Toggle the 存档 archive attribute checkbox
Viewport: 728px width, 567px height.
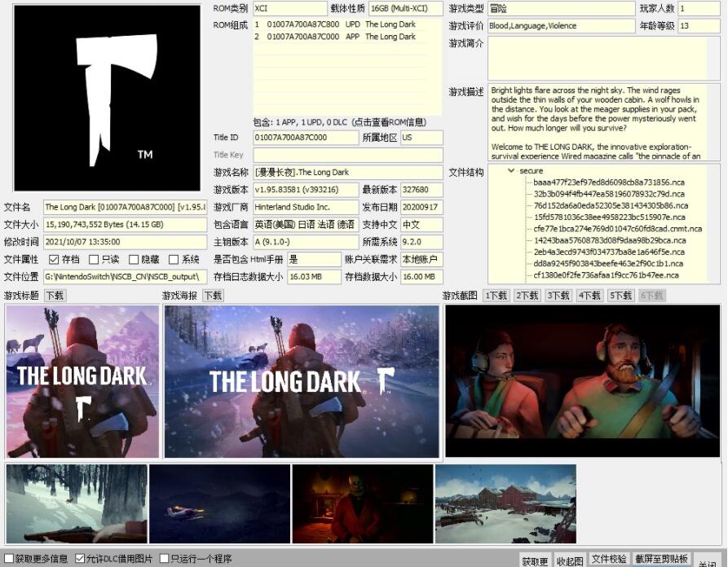54,259
